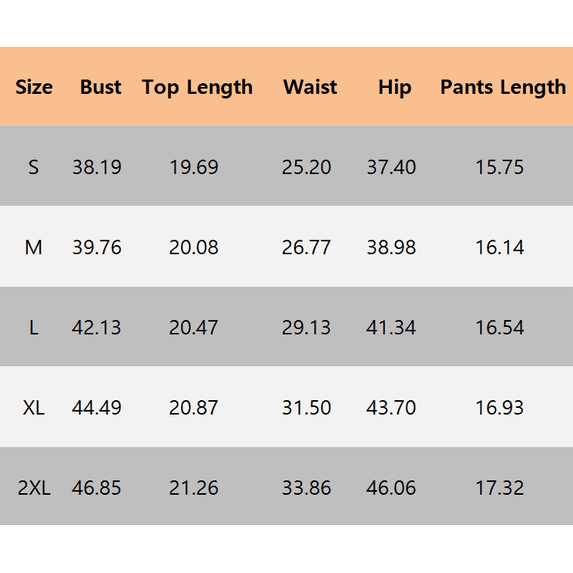Viewport: 573px width, 573px height.
Task: Select the XL size label
Action: [34, 407]
